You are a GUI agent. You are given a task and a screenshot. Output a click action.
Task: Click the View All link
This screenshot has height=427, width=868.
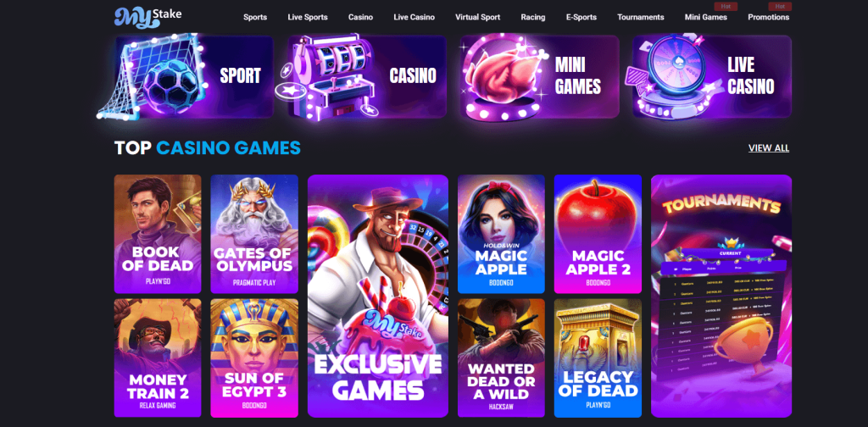(x=769, y=147)
